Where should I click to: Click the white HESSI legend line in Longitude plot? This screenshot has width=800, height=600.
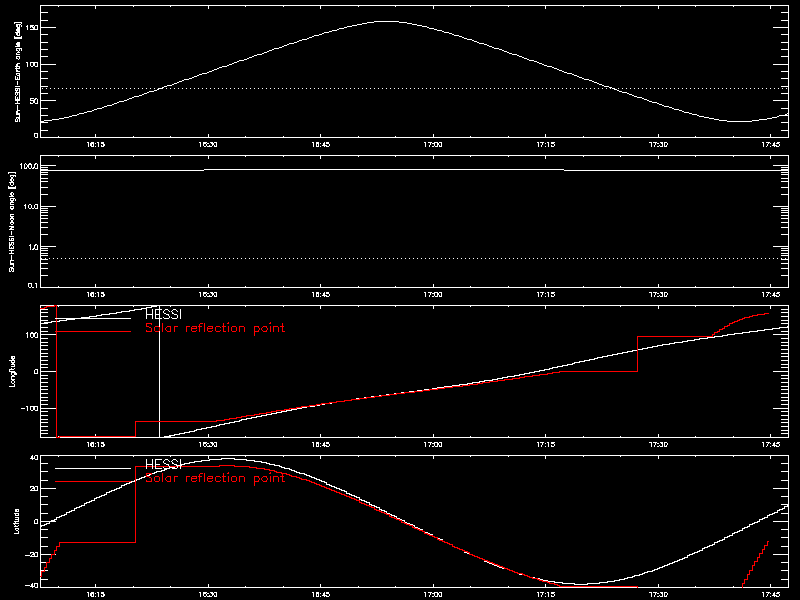93,319
